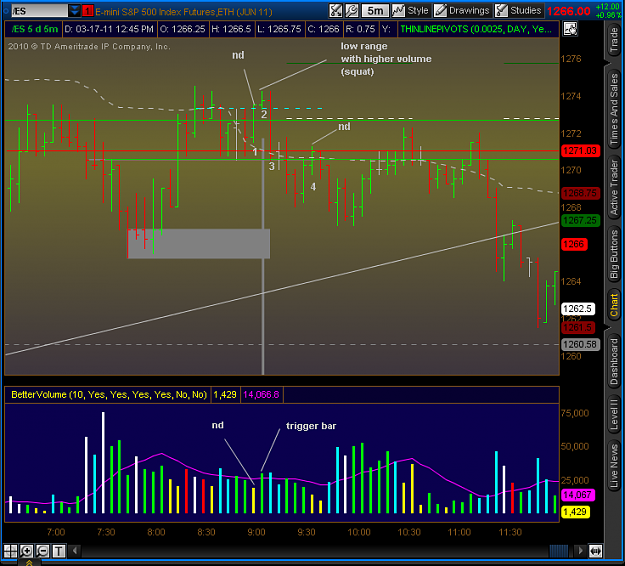625x566 pixels.
Task: Switch to the Dashboard side tab
Action: 614,362
